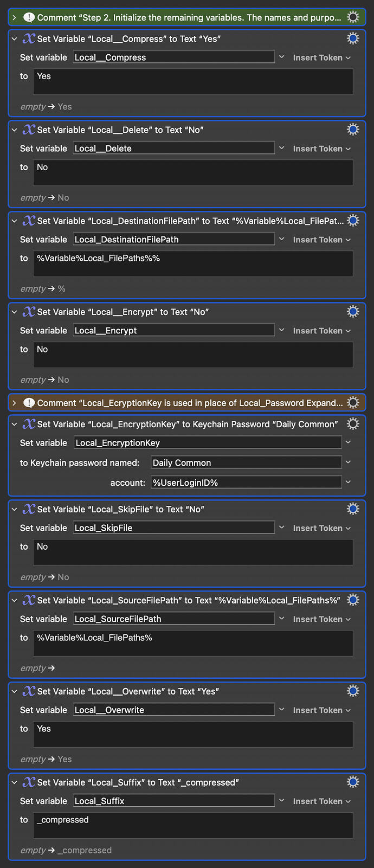Open dropdown next to Daily Common field

(x=348, y=462)
